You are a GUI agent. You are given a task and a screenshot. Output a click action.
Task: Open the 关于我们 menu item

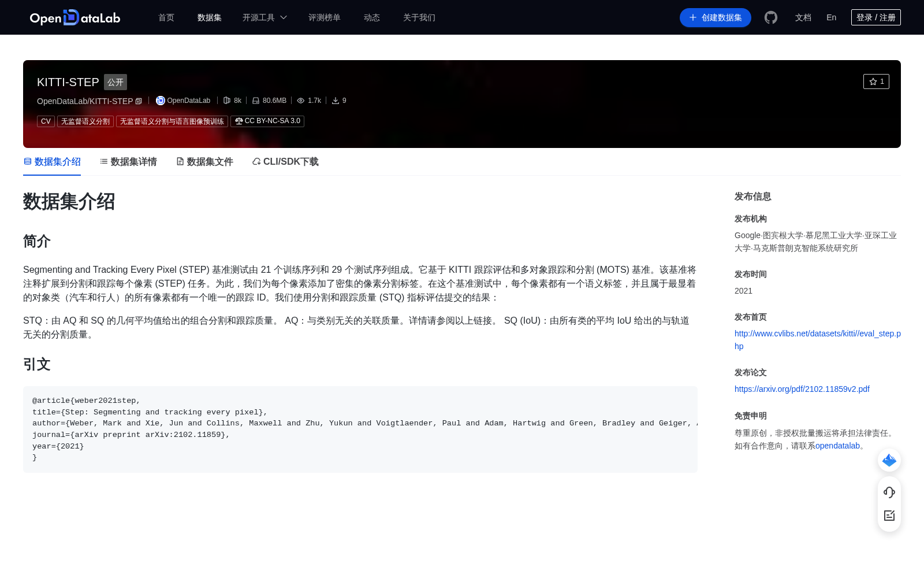(x=419, y=17)
